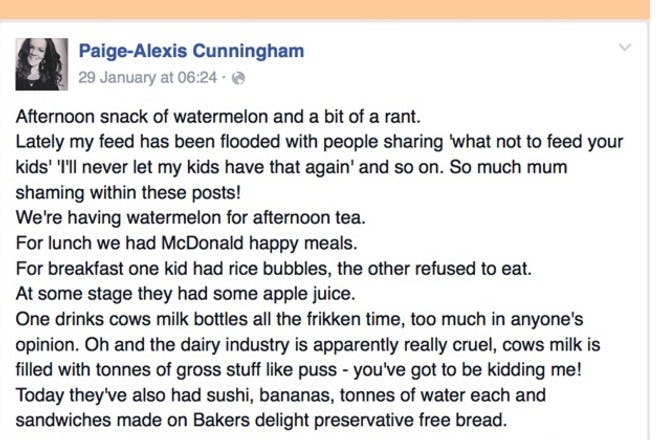Click the globe public audience icon
The height and width of the screenshot is (440, 660).
(x=238, y=78)
